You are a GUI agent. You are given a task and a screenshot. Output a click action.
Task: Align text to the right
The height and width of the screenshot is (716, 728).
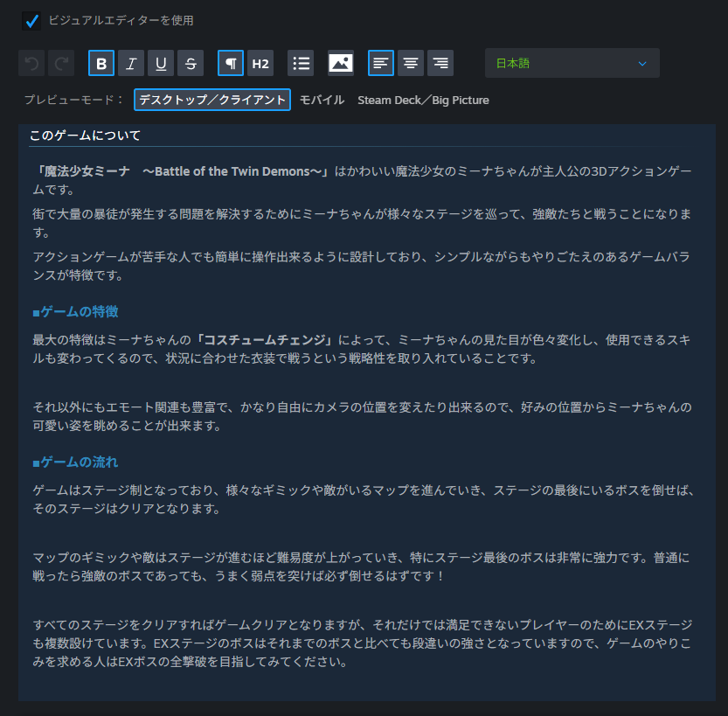pyautogui.click(x=440, y=63)
